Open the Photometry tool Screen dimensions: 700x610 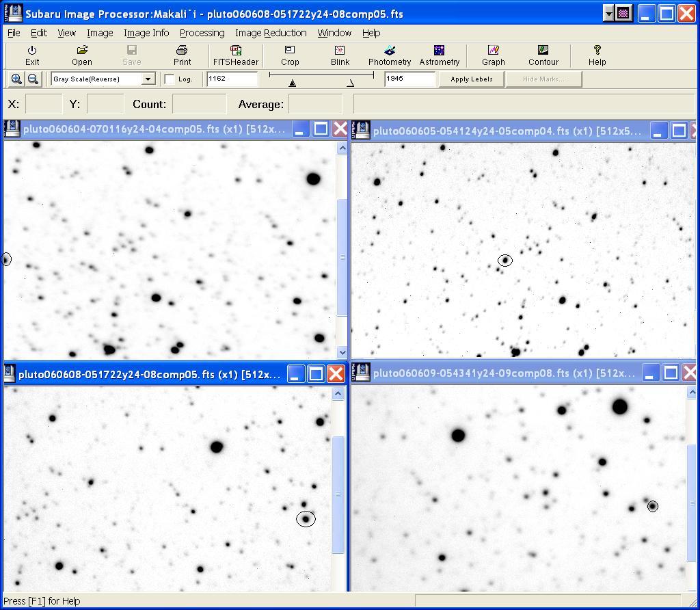pos(389,55)
